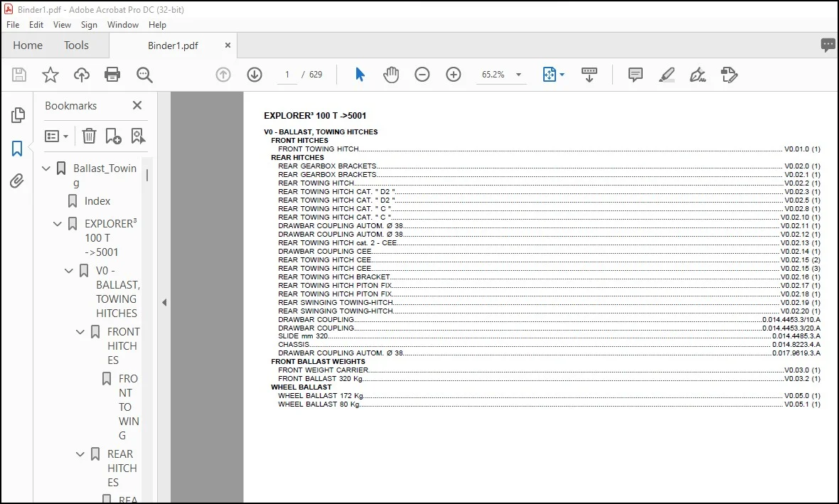Image resolution: width=839 pixels, height=504 pixels.
Task: Open the Sign menu
Action: 89,25
